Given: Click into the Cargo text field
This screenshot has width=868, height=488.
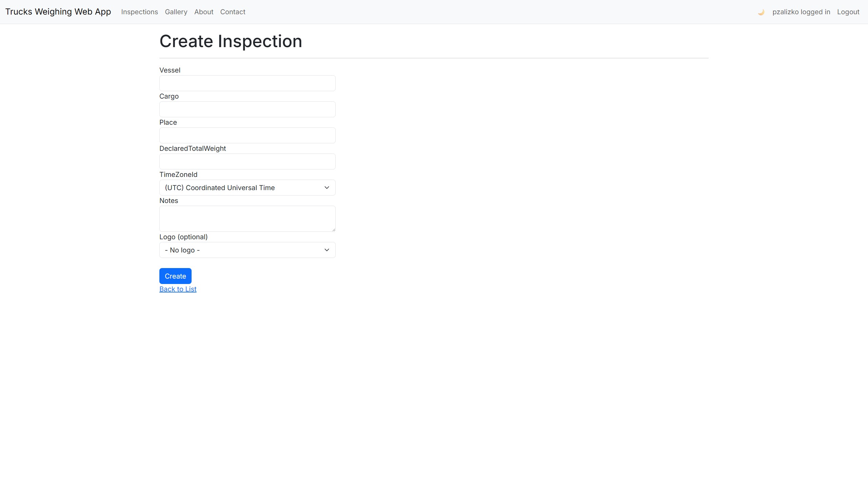Looking at the screenshot, I should point(247,109).
